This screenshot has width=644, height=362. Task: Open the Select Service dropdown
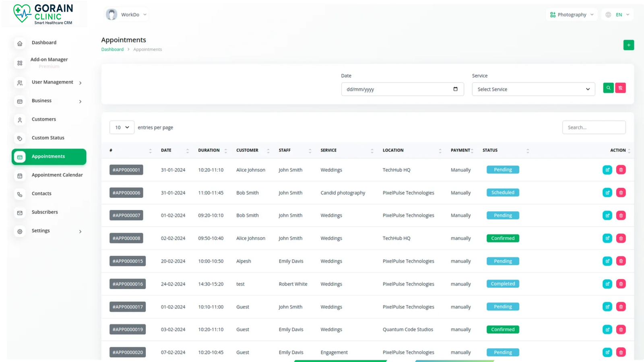pyautogui.click(x=533, y=89)
